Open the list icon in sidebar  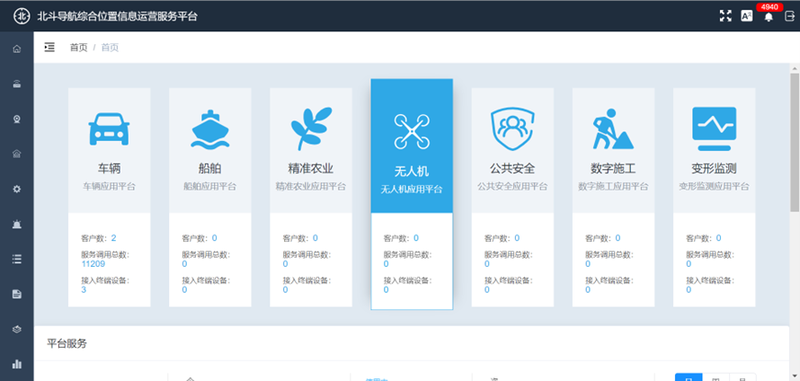point(17,259)
